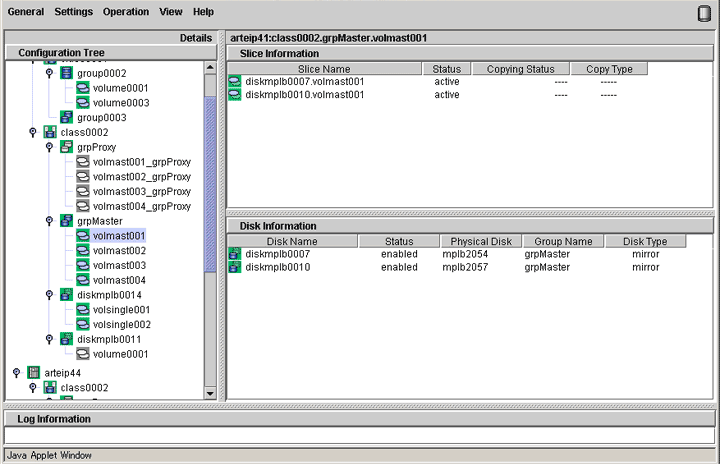This screenshot has height=464, width=720.
Task: Collapse the grpMaster tree node
Action: [49, 221]
